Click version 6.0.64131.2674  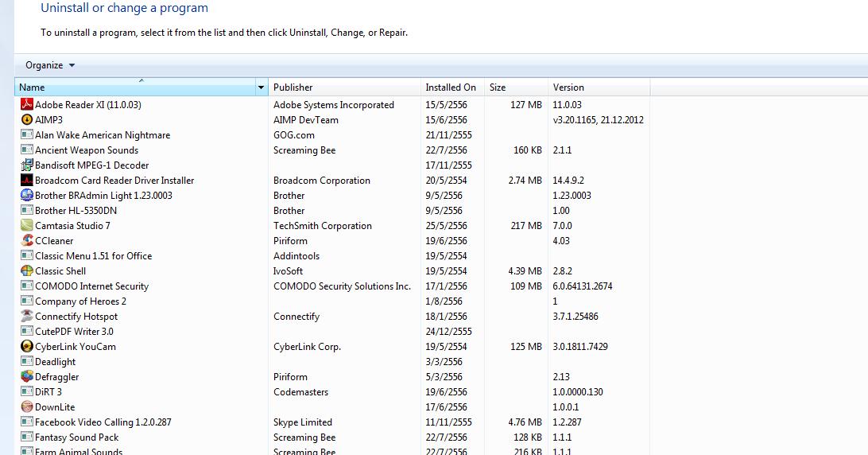583,286
